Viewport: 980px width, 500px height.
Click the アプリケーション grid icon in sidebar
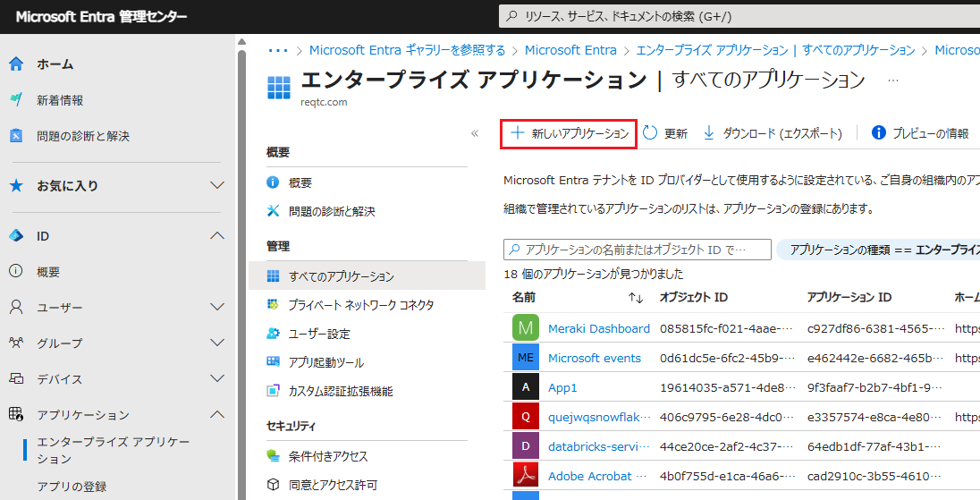[x=16, y=414]
